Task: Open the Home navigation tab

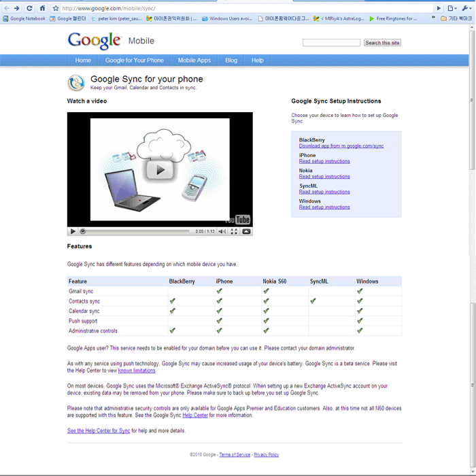Action: 83,60
